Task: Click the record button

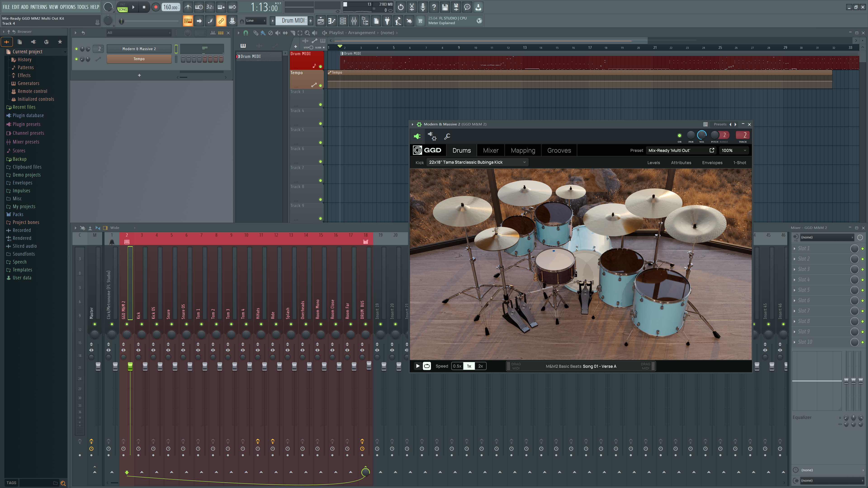Action: (x=156, y=7)
